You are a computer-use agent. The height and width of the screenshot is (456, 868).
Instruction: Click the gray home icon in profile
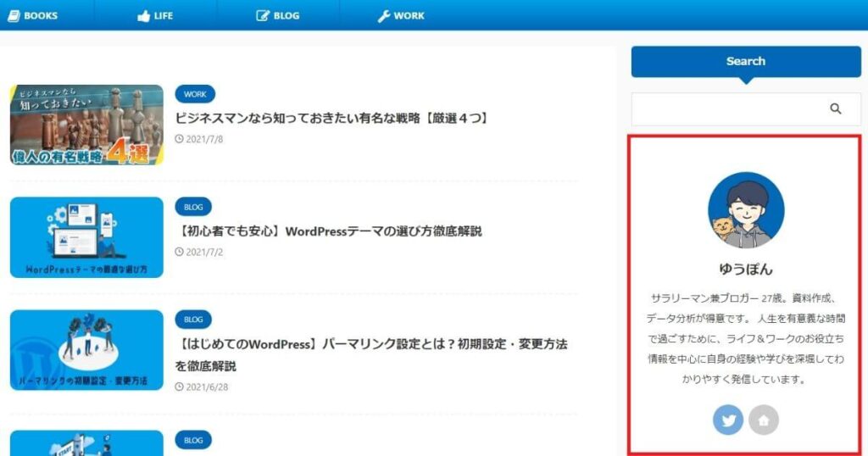(x=763, y=420)
